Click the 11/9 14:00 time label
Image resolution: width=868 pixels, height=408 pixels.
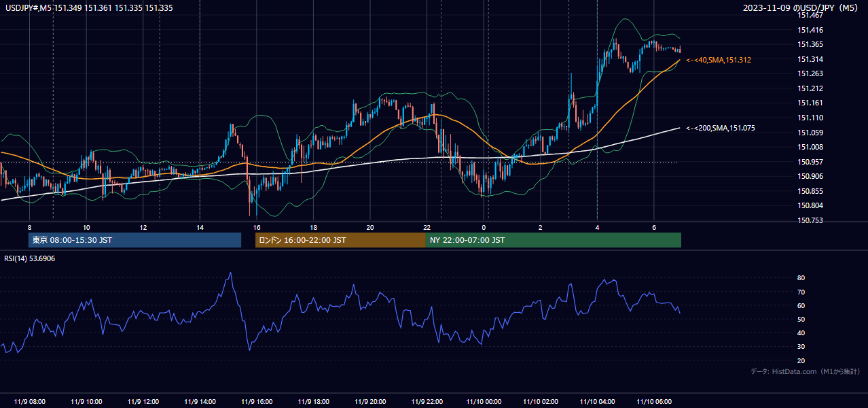pyautogui.click(x=200, y=401)
